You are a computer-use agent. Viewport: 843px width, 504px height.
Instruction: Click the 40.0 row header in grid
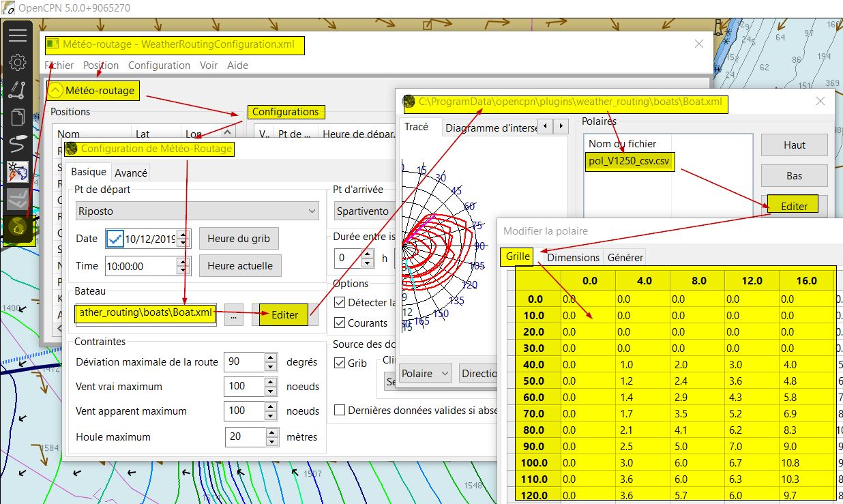point(534,364)
